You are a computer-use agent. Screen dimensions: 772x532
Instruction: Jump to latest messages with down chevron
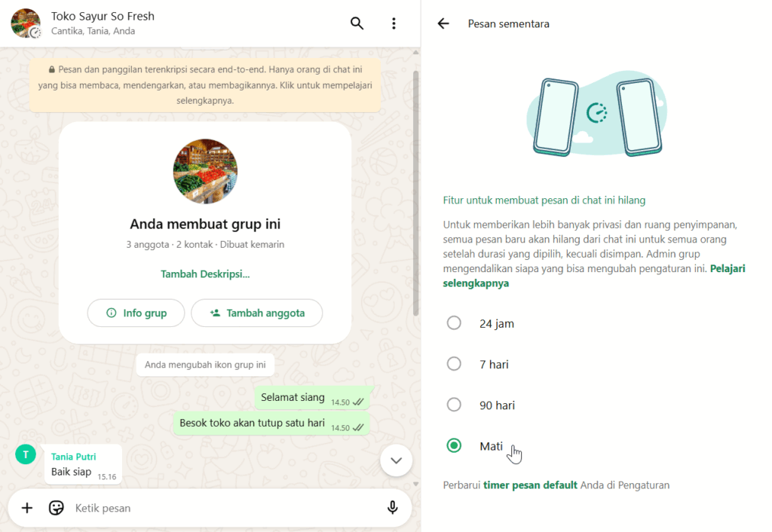click(x=396, y=460)
